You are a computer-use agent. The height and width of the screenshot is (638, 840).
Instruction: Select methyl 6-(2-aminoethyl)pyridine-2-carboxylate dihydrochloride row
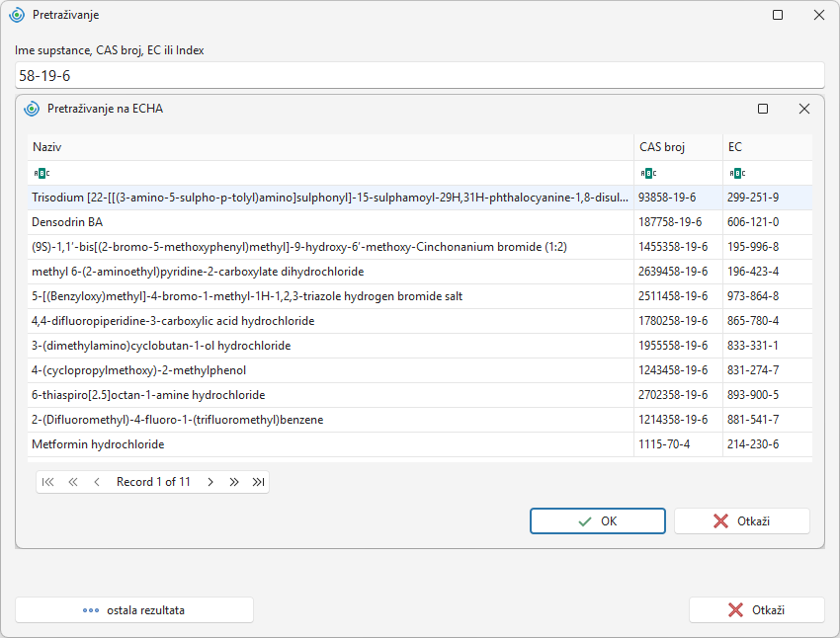[420, 272]
